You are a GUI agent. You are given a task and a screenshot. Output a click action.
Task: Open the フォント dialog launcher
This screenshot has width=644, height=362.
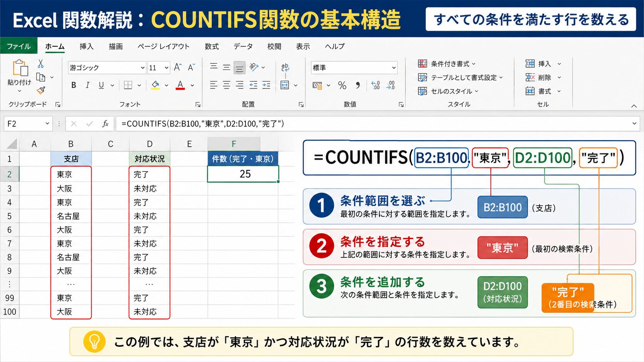[198, 104]
